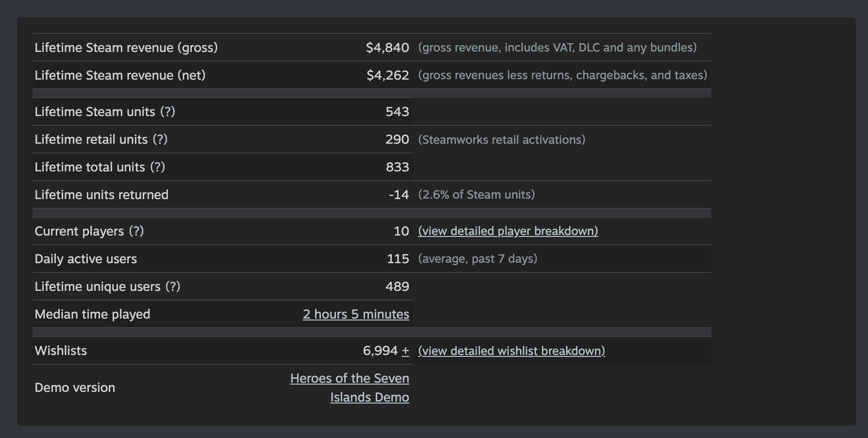Click the Daily active users label

pos(85,259)
